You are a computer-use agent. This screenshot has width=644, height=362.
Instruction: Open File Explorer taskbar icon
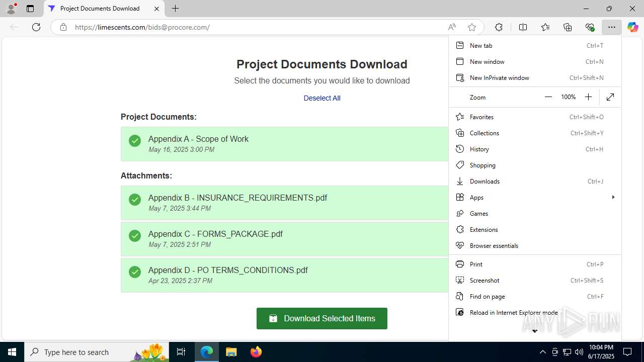231,352
